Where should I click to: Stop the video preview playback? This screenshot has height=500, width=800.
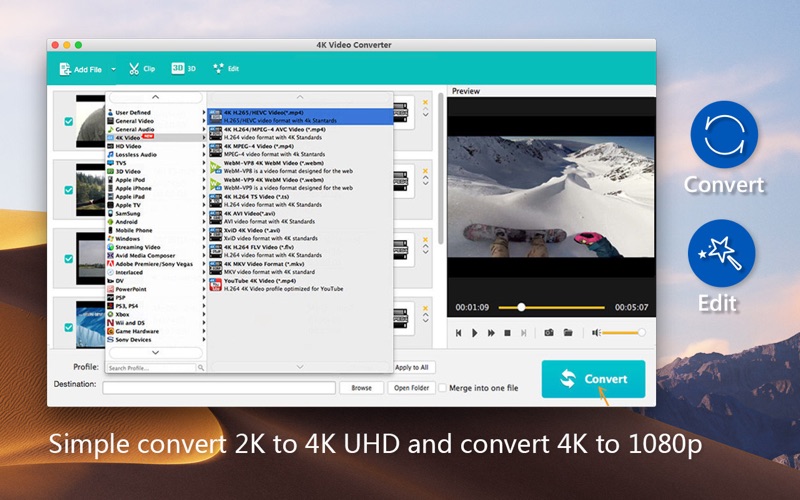point(507,332)
